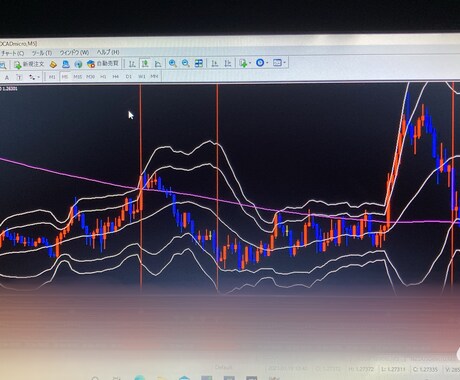This screenshot has width=460, height=380.
Task: Switch to M15 timeframe
Action: pyautogui.click(x=77, y=77)
